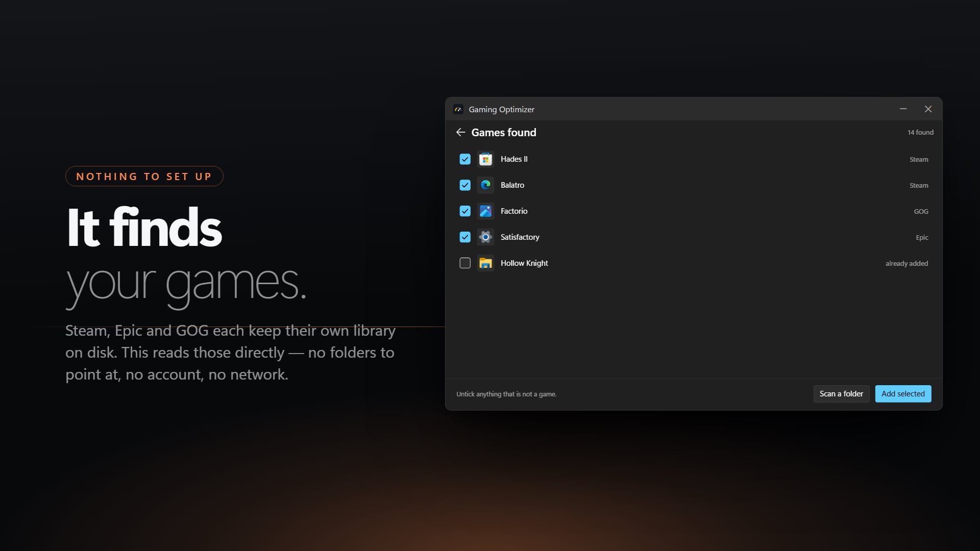
Task: Select the Factorio name text
Action: [x=514, y=211]
